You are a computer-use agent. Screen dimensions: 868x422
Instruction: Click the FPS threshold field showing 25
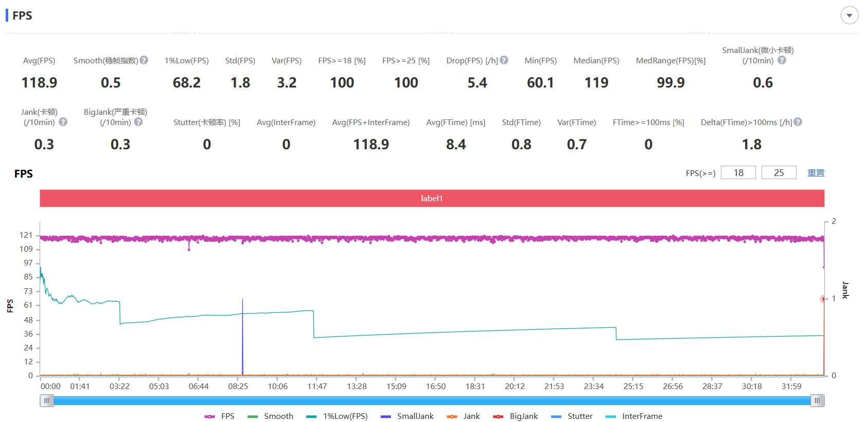(778, 173)
